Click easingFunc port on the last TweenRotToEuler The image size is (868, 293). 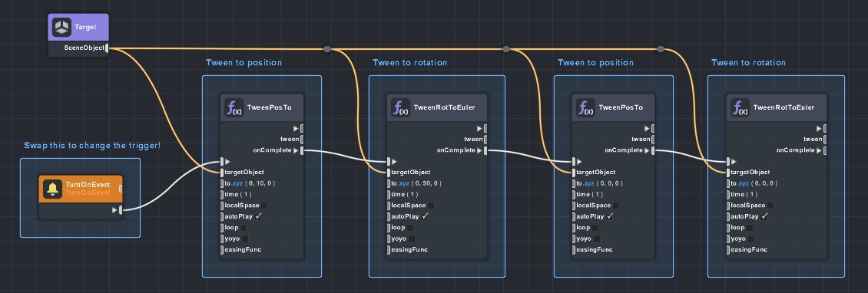pyautogui.click(x=728, y=250)
